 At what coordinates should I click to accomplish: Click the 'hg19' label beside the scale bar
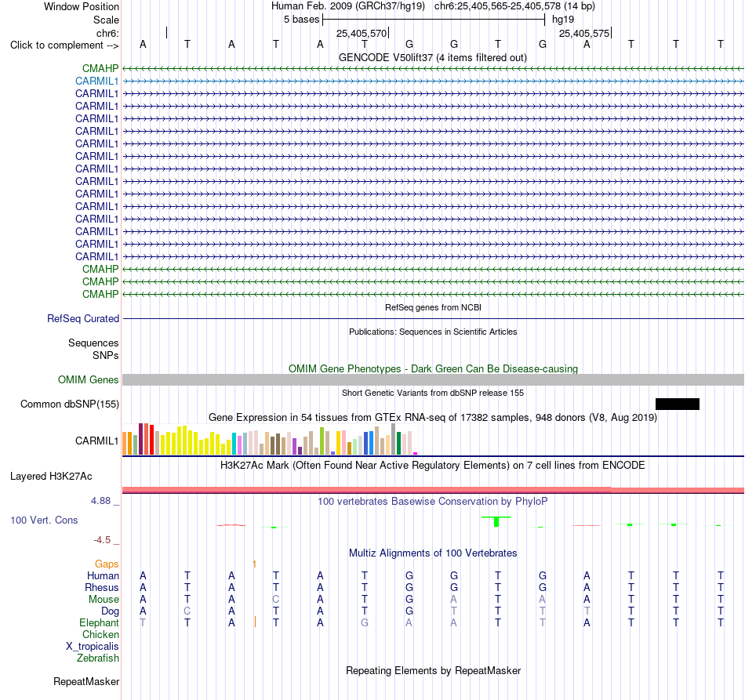(x=562, y=20)
